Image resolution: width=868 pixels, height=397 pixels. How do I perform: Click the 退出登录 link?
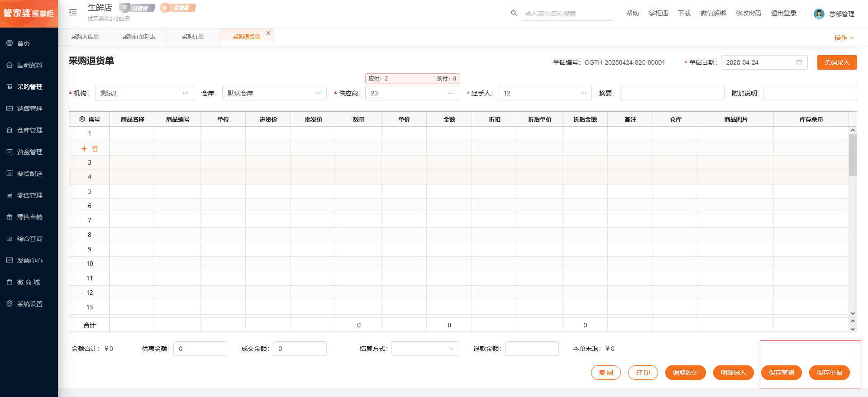tap(783, 13)
